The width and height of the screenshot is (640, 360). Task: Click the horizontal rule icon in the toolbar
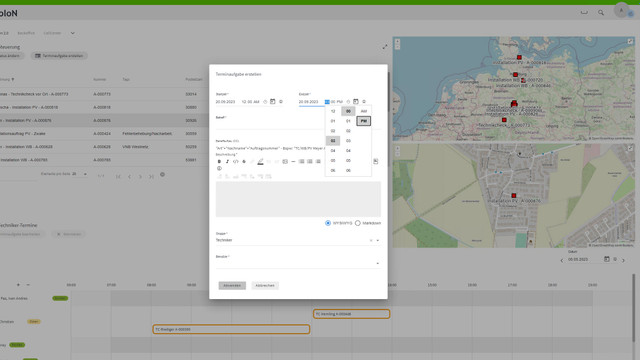pos(293,162)
